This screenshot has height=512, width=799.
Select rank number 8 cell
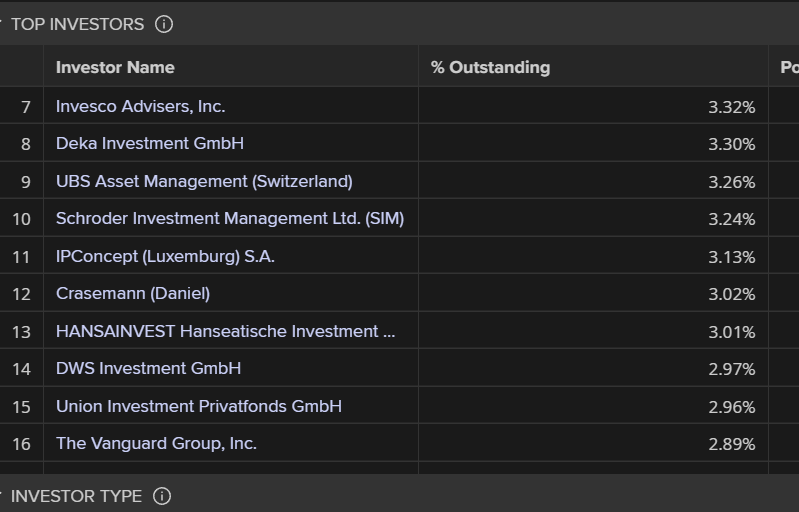click(x=21, y=143)
